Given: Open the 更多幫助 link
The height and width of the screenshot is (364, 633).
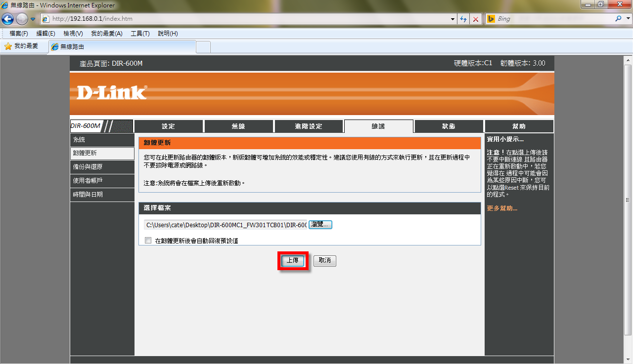Looking at the screenshot, I should [x=502, y=208].
